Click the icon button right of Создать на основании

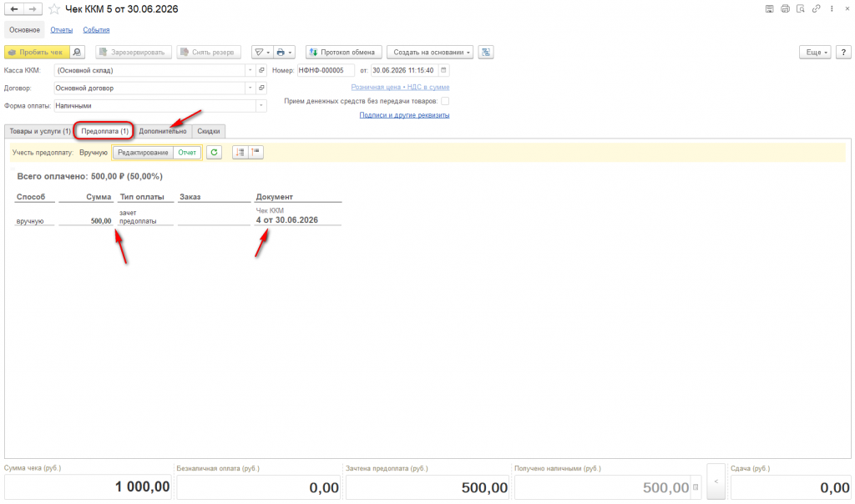(x=486, y=53)
